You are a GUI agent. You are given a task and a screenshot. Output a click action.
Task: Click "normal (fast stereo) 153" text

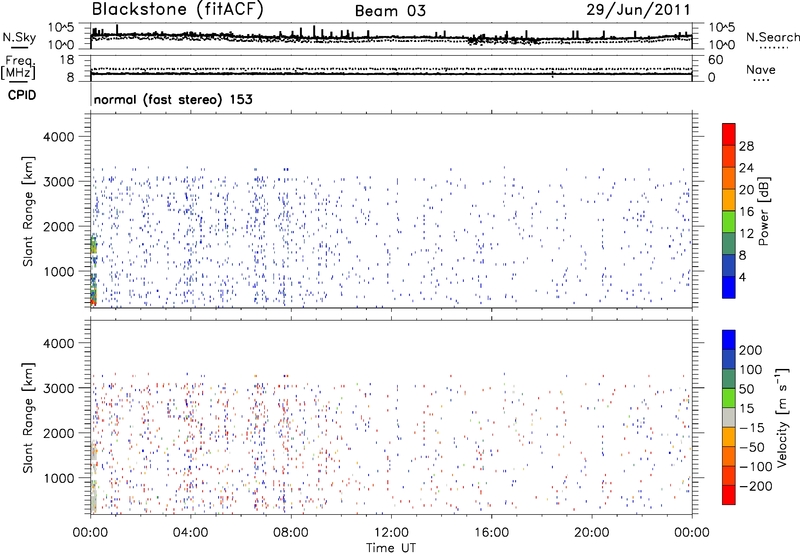pyautogui.click(x=173, y=100)
